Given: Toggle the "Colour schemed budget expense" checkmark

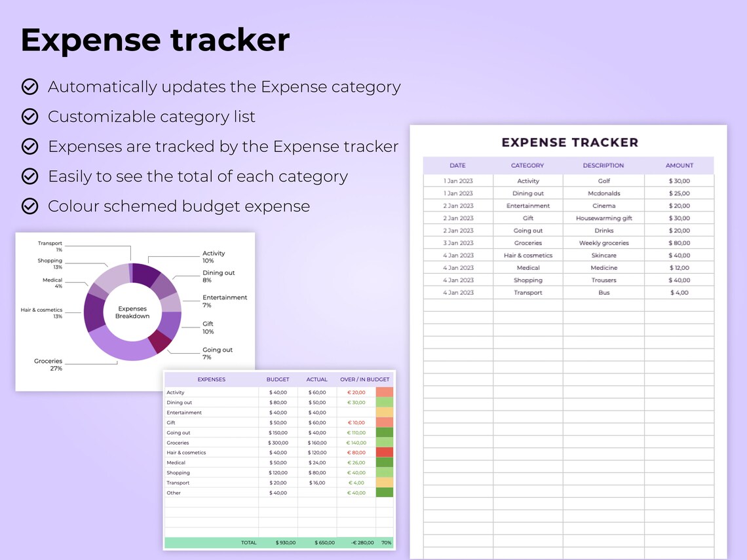Looking at the screenshot, I should 30,206.
